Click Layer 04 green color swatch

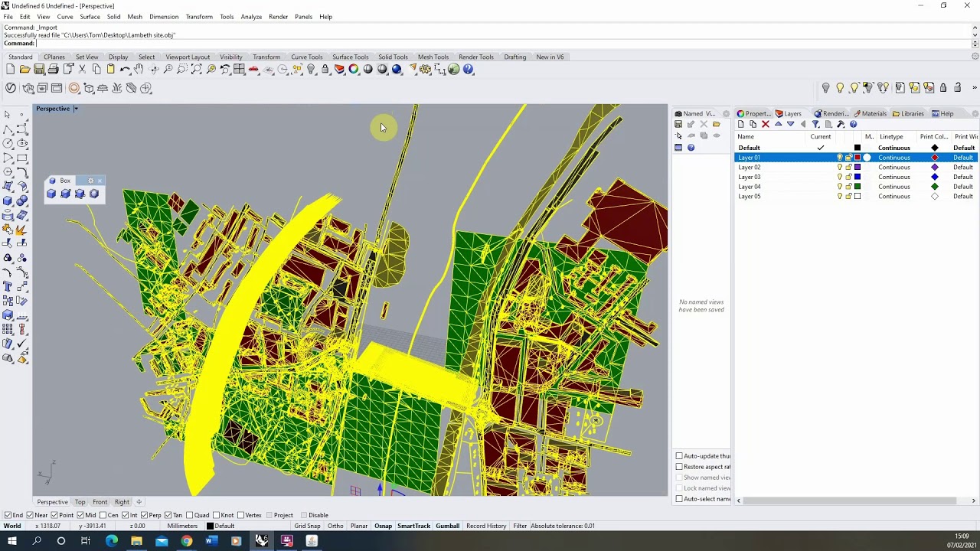(x=857, y=187)
